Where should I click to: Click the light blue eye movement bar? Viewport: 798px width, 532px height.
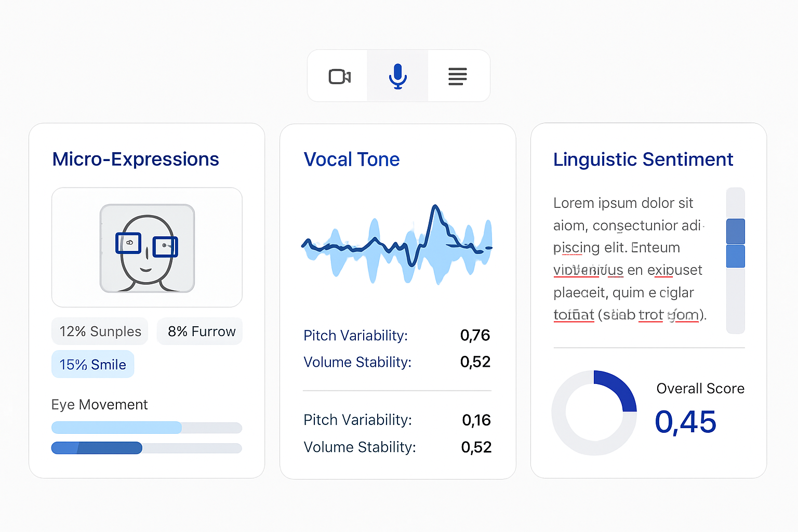point(116,428)
